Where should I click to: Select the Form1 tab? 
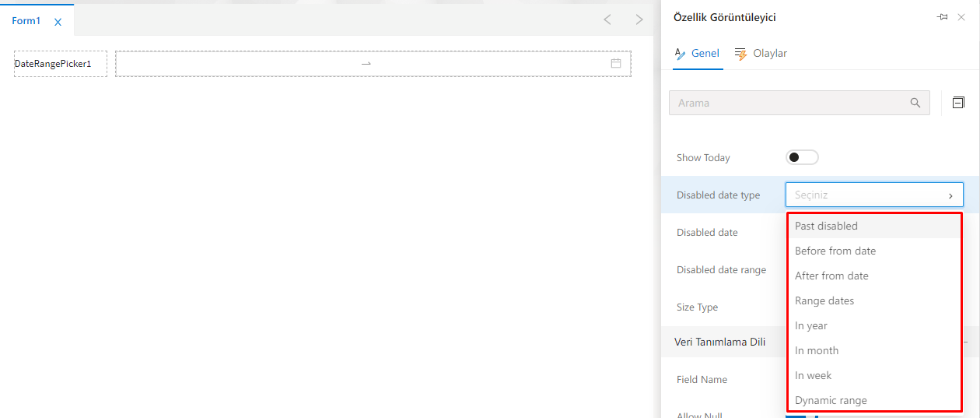pos(26,21)
